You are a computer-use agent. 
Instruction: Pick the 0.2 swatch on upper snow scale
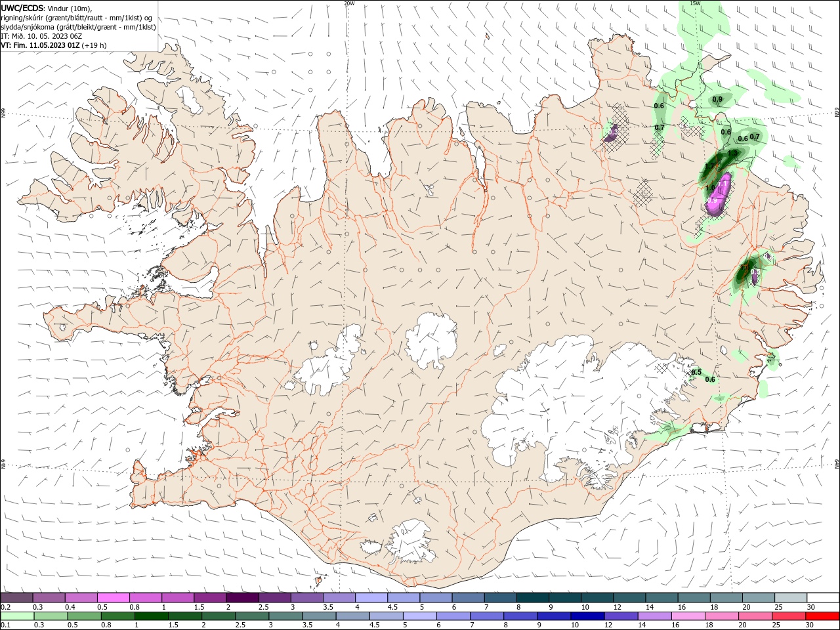16,598
